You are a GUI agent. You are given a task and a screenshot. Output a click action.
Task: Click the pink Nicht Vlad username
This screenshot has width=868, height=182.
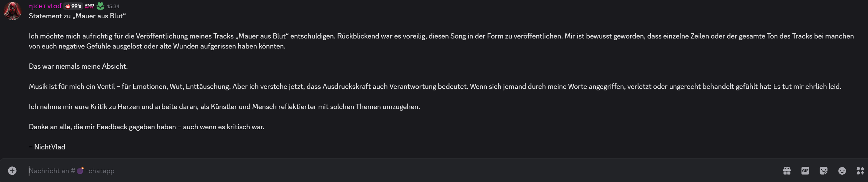[45, 6]
